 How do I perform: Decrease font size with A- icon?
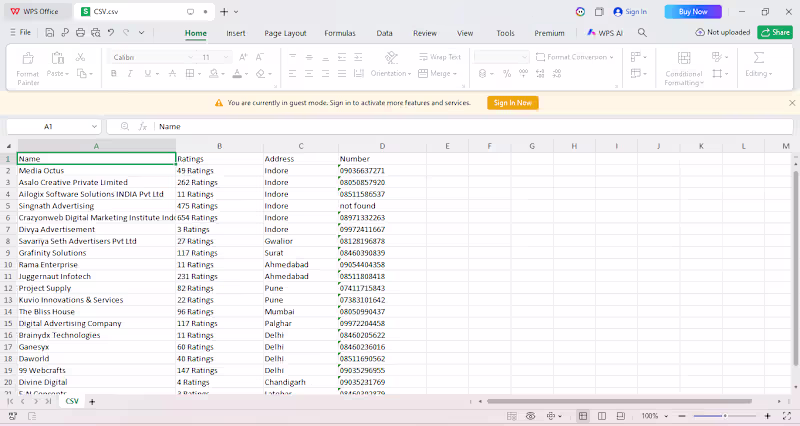(x=260, y=57)
